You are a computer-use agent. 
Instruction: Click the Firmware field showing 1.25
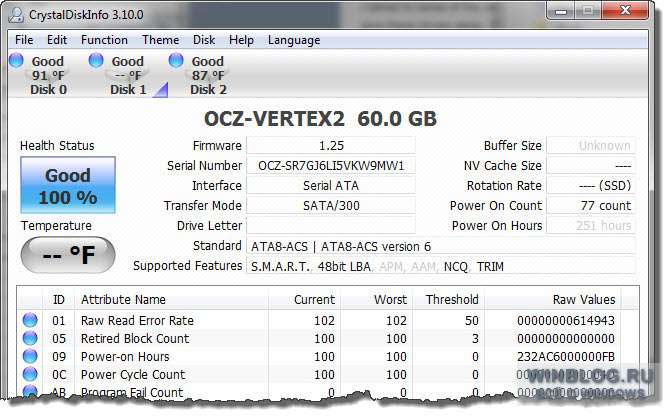pyautogui.click(x=331, y=146)
